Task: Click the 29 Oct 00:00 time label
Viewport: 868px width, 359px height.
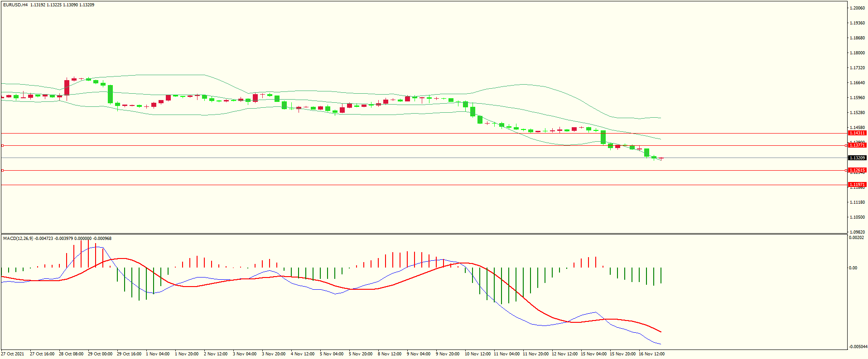Action: [100, 354]
